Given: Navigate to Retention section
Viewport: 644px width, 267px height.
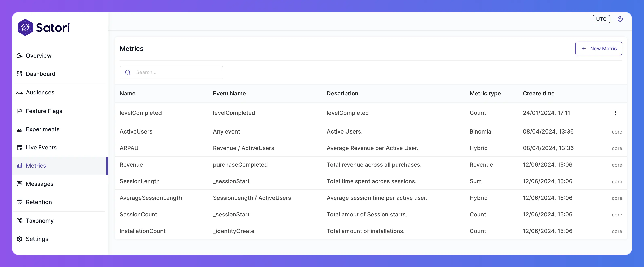Looking at the screenshot, I should [39, 202].
